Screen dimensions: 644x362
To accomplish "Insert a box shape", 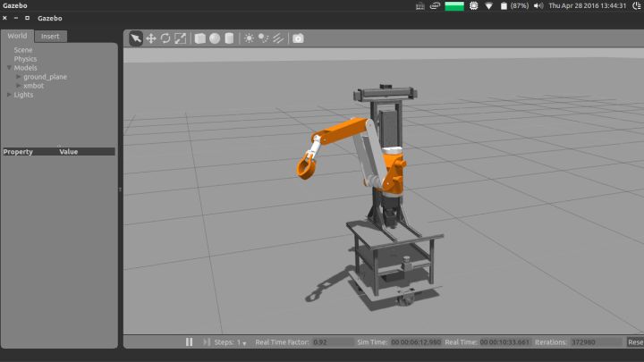I will tap(200, 38).
